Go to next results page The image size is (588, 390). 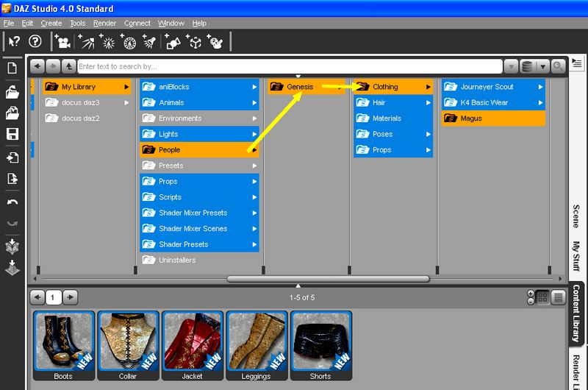point(70,298)
